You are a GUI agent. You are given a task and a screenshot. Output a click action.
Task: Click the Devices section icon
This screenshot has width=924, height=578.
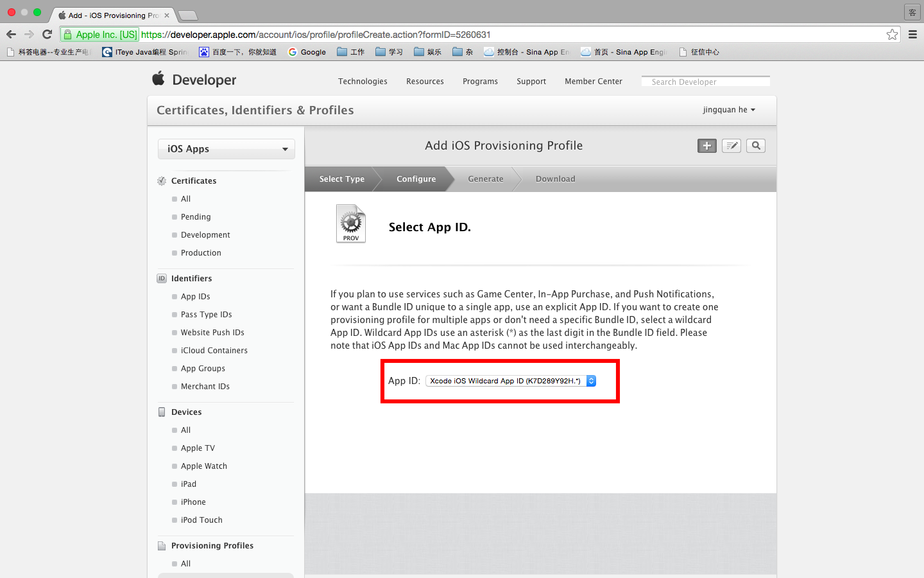(x=162, y=412)
